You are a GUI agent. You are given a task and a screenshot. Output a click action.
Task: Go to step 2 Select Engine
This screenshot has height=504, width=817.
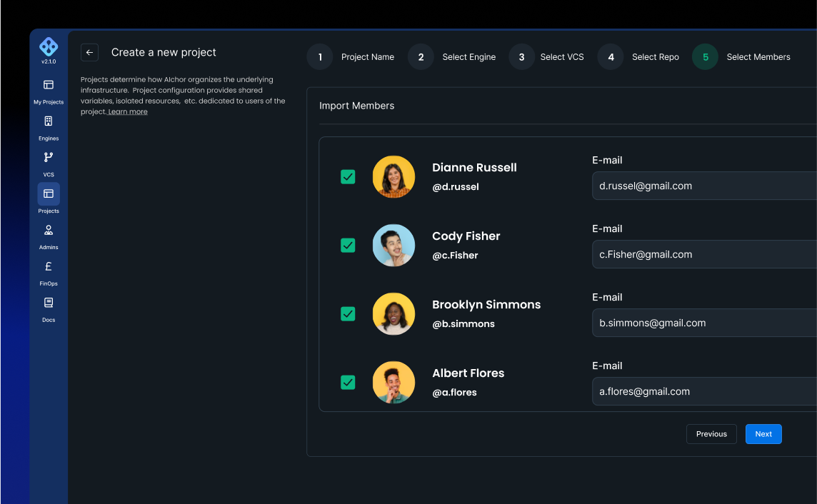pos(452,56)
